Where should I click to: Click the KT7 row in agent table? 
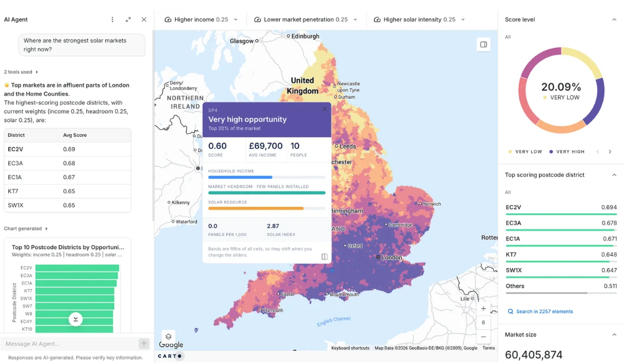pos(67,191)
